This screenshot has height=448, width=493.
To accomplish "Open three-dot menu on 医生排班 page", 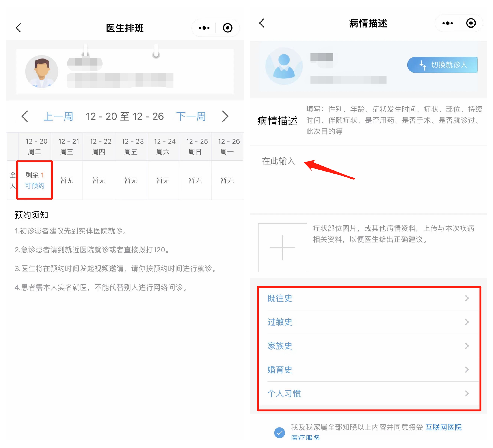I will [204, 28].
